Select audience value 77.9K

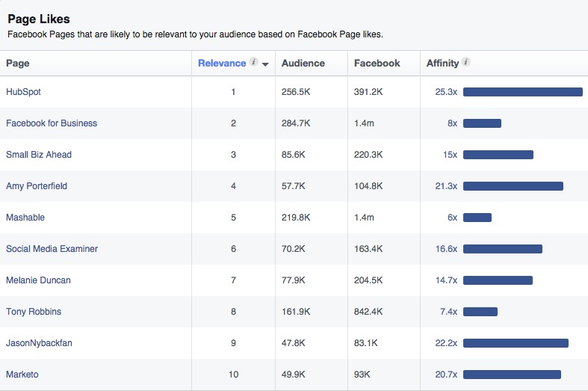(x=293, y=280)
